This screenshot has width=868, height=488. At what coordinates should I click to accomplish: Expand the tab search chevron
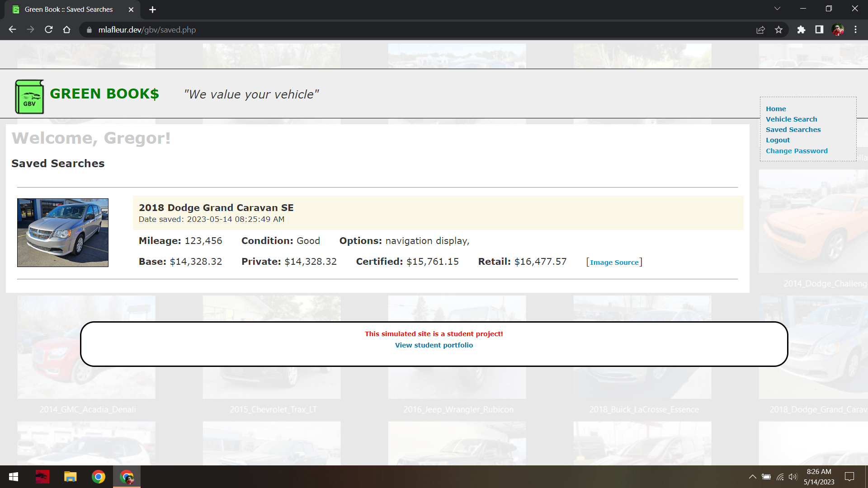777,9
